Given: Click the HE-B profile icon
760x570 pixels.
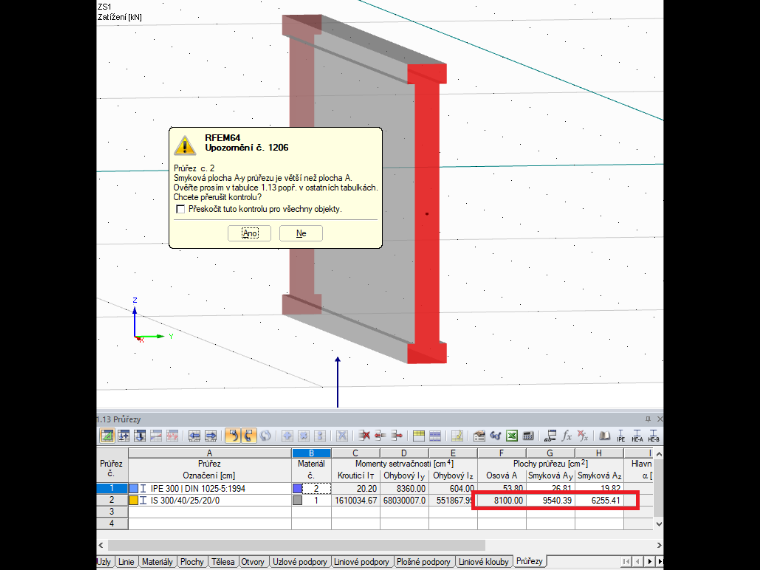Looking at the screenshot, I should 653,436.
